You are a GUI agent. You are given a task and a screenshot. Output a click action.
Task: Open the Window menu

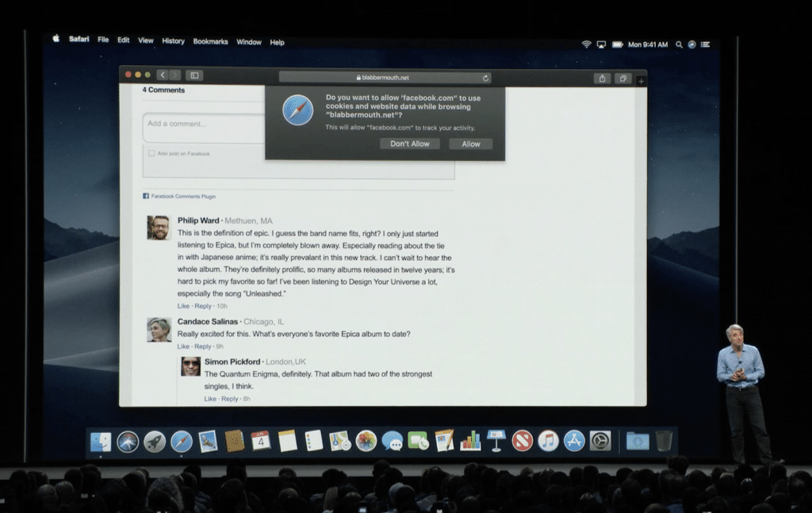[248, 42]
